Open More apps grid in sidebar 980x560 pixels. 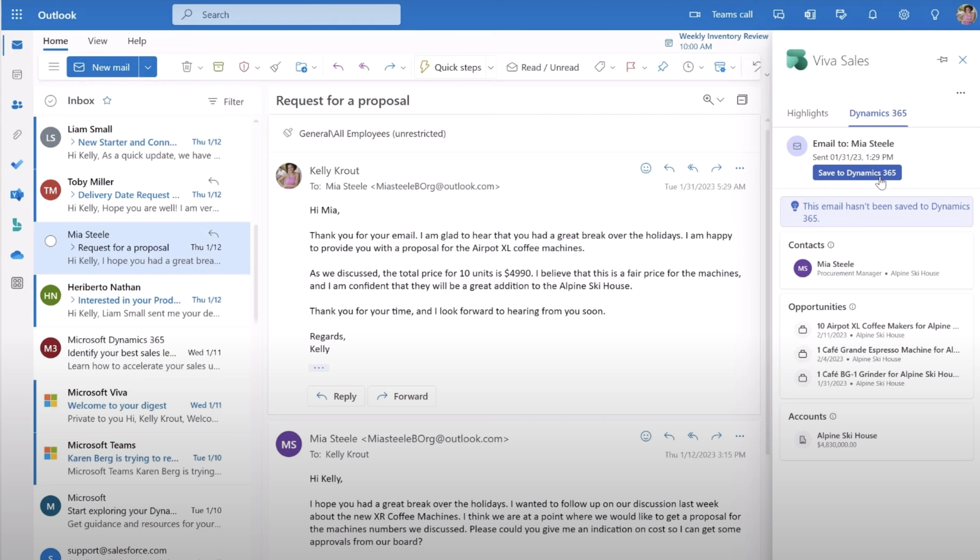17,283
